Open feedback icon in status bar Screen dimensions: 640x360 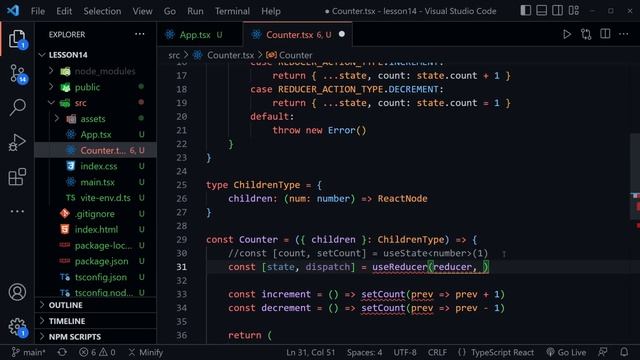tap(603, 352)
